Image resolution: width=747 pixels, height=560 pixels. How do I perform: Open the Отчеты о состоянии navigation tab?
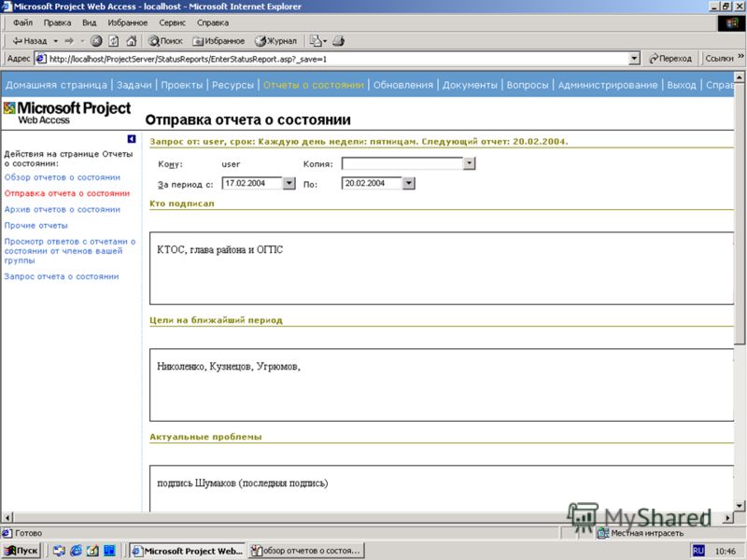click(313, 85)
